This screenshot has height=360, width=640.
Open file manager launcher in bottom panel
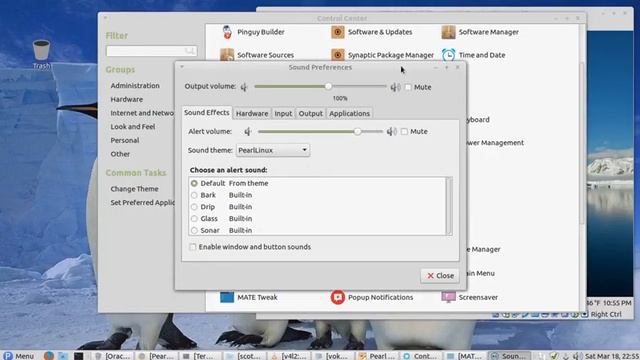(x=63, y=356)
